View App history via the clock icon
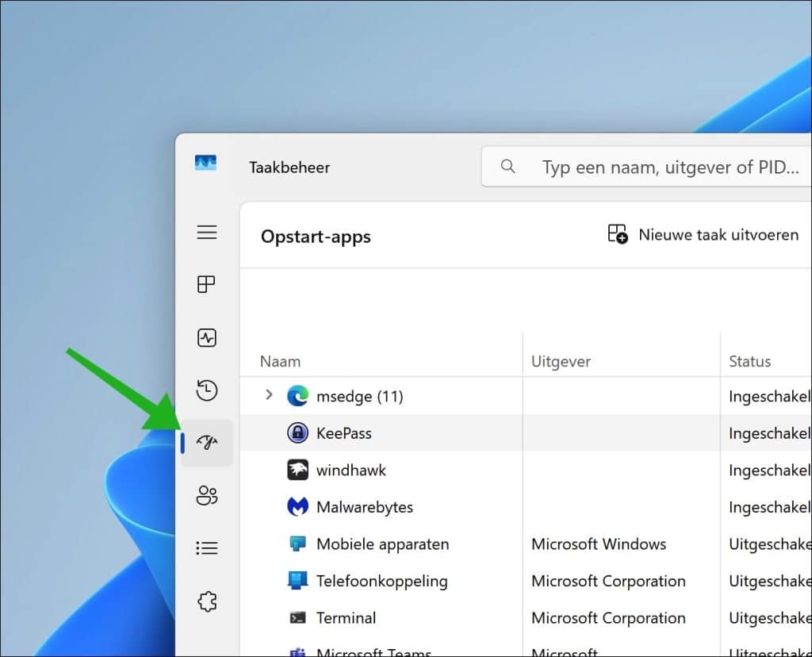 pyautogui.click(x=207, y=390)
